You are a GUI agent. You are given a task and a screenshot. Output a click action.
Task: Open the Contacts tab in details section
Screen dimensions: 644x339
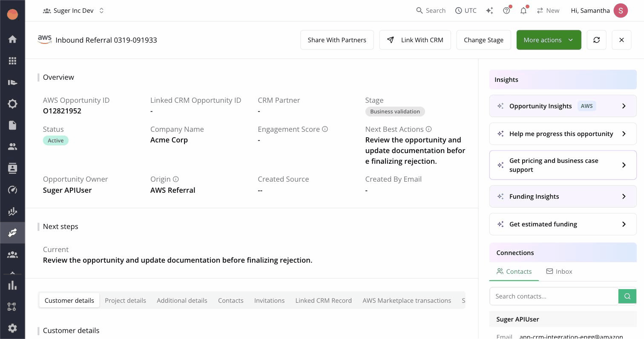(231, 300)
